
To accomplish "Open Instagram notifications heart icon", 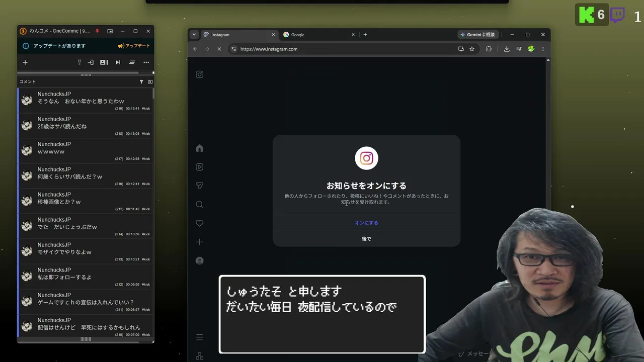I will pyautogui.click(x=200, y=223).
